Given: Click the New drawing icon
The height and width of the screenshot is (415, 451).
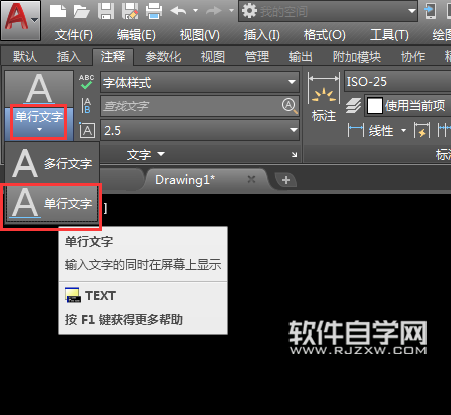Looking at the screenshot, I should coord(58,11).
